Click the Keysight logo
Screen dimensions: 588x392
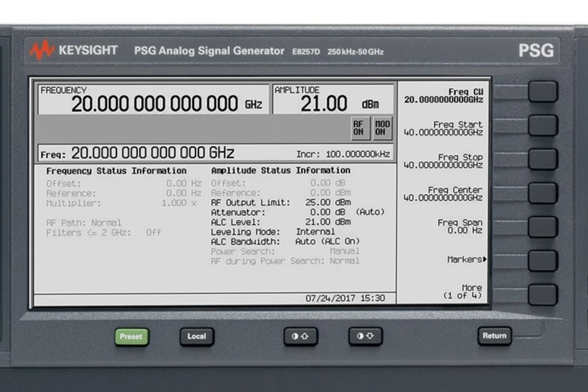coord(74,50)
